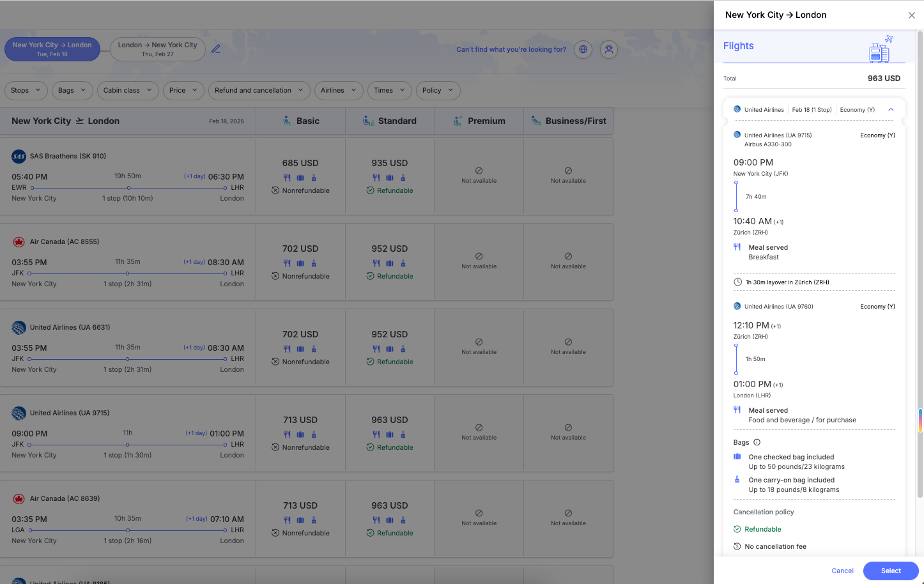Click the Premium fare column header

click(x=479, y=121)
